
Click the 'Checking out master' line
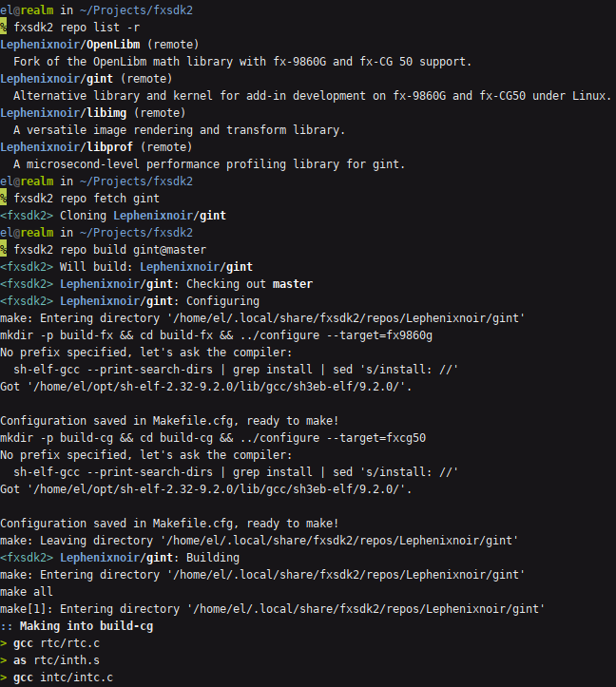(x=157, y=283)
